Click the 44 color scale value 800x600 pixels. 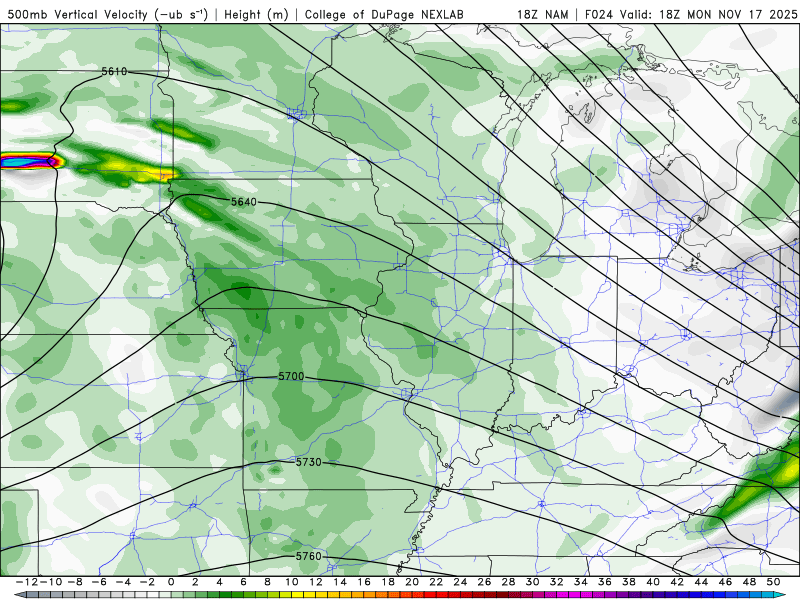tap(701, 582)
